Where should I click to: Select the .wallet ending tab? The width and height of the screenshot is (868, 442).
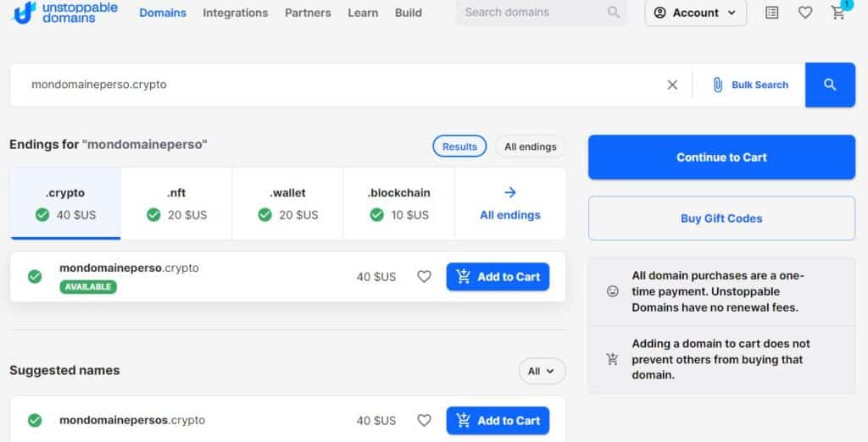tap(288, 203)
